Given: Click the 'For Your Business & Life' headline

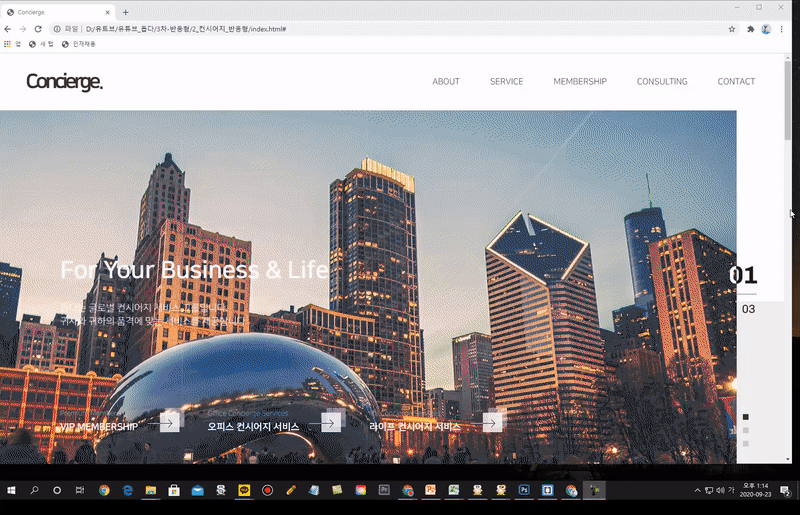Looking at the screenshot, I should (x=194, y=270).
